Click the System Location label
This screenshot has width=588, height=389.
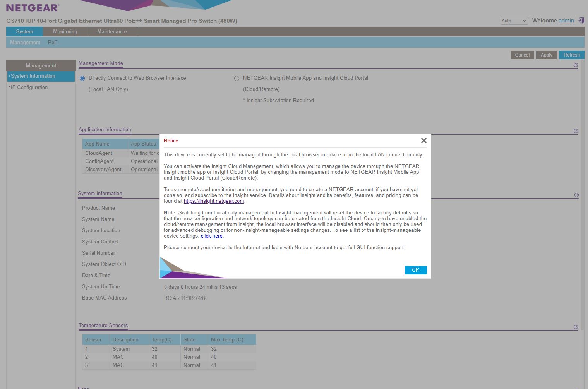(101, 231)
